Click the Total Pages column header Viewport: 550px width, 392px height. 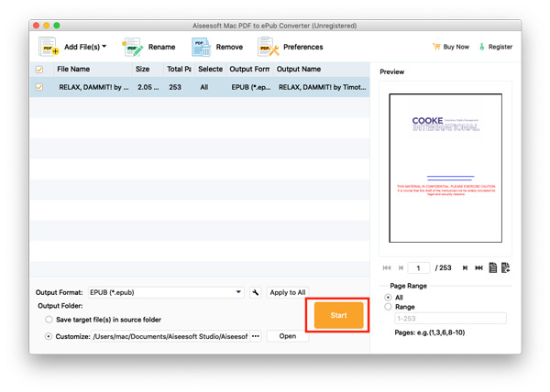tap(179, 69)
